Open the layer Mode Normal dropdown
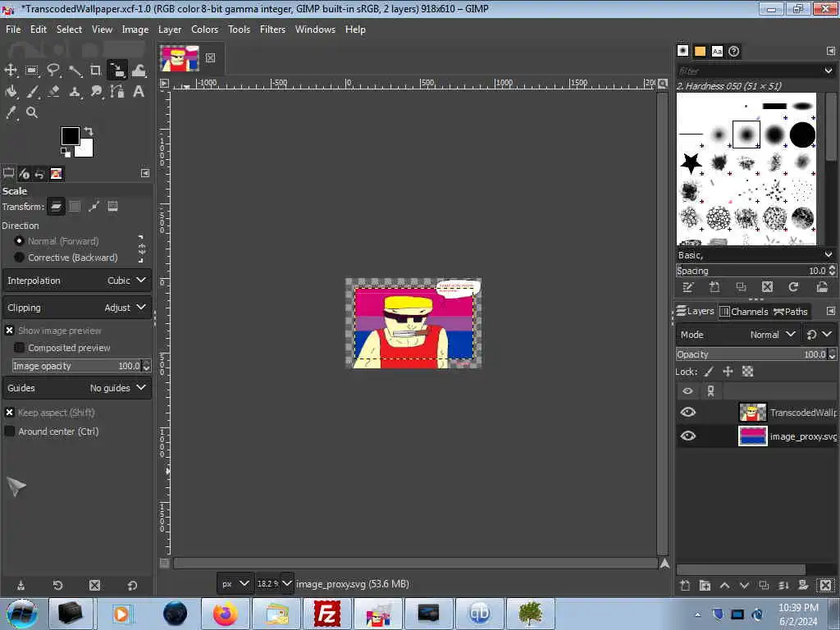The width and height of the screenshot is (840, 630). pos(738,335)
